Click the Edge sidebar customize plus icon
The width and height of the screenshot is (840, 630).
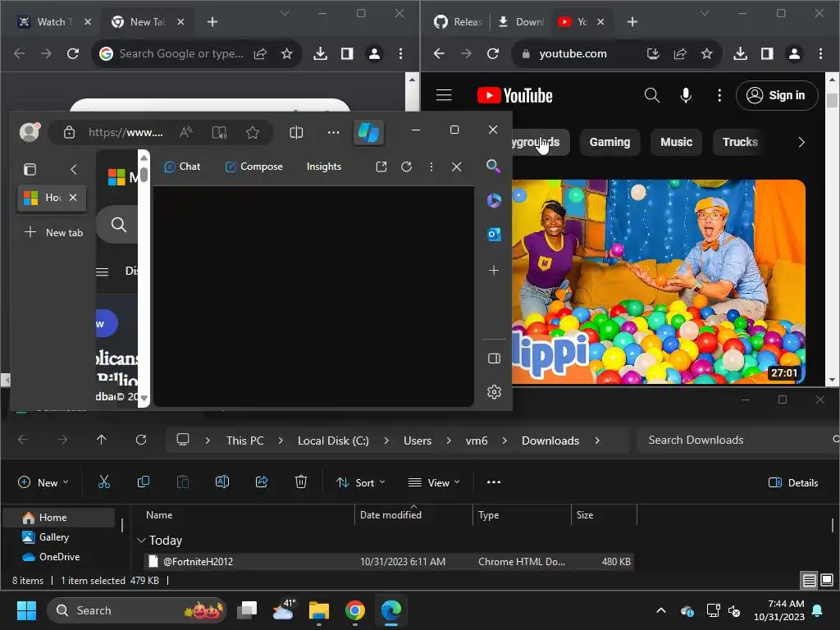coord(494,271)
